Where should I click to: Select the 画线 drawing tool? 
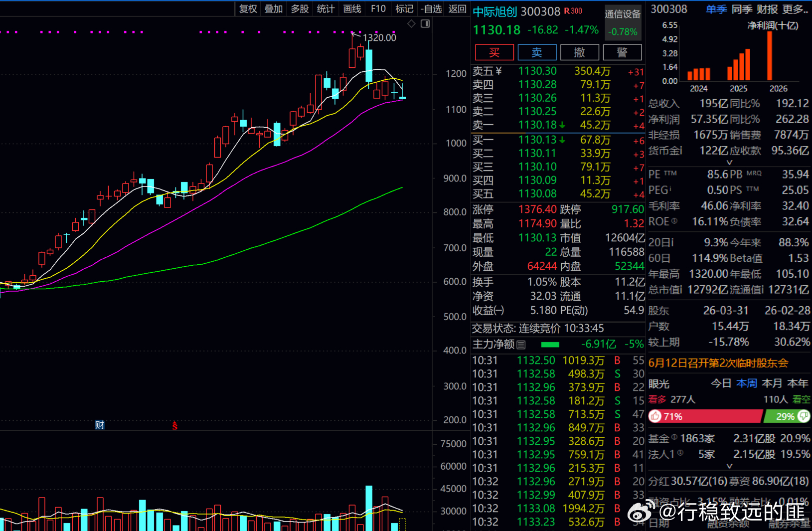coord(352,8)
